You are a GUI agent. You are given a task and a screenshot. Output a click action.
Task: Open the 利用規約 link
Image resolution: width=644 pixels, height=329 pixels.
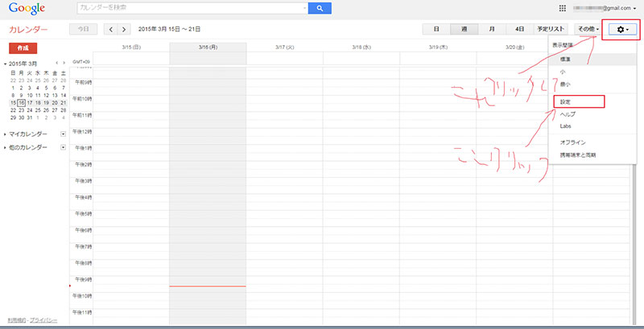pos(17,319)
